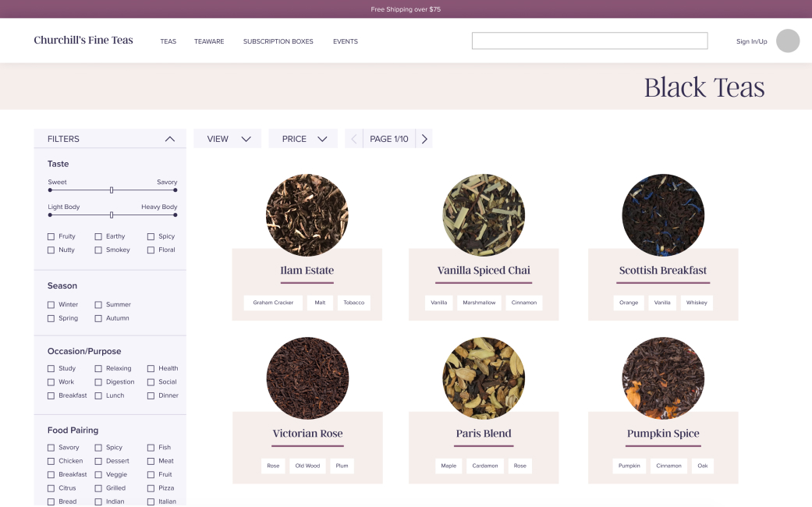The width and height of the screenshot is (812, 507).
Task: Check the Social checkbox
Action: 151,382
